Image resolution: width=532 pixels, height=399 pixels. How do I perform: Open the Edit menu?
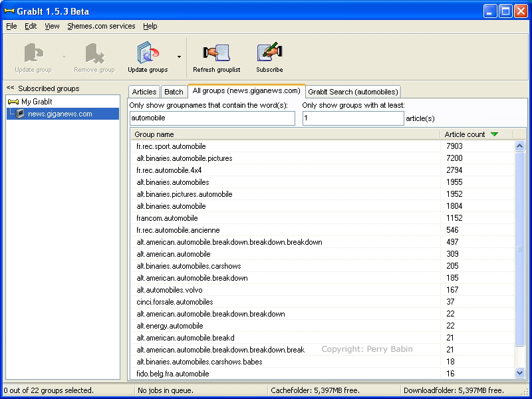click(31, 26)
